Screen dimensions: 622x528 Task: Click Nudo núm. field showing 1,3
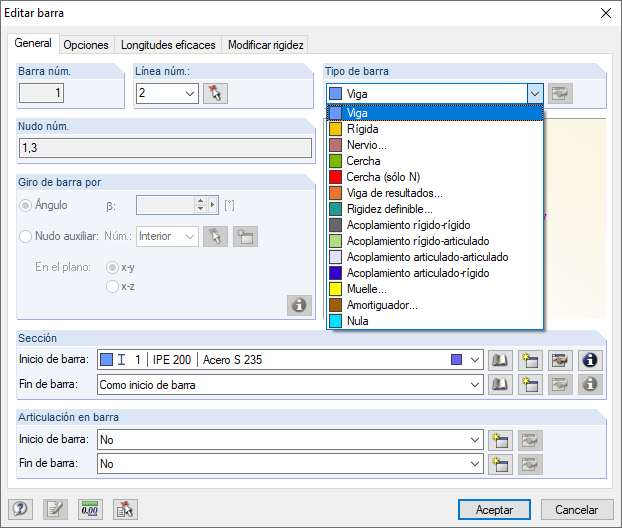tap(165, 148)
